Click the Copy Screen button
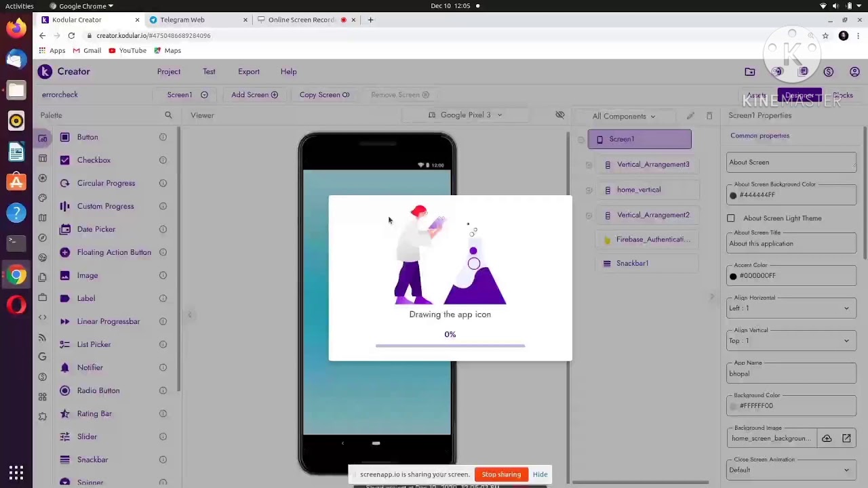 pos(324,95)
